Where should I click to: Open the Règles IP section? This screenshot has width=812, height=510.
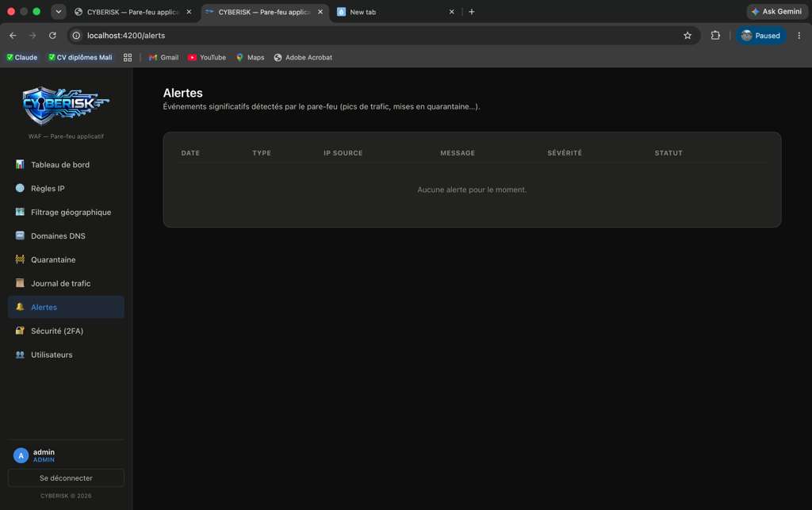(66, 189)
